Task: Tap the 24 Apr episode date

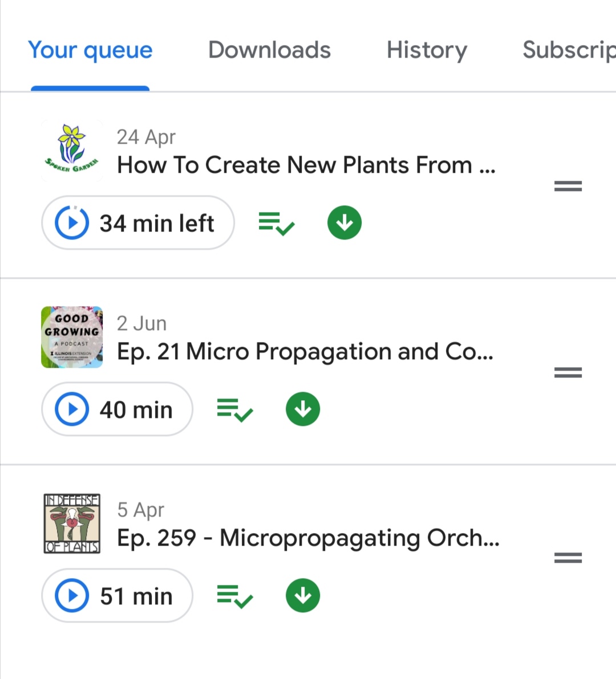Action: click(x=146, y=137)
